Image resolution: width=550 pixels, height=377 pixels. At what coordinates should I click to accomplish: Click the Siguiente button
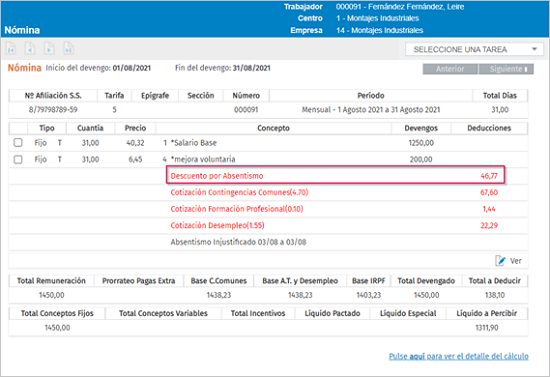tap(506, 69)
